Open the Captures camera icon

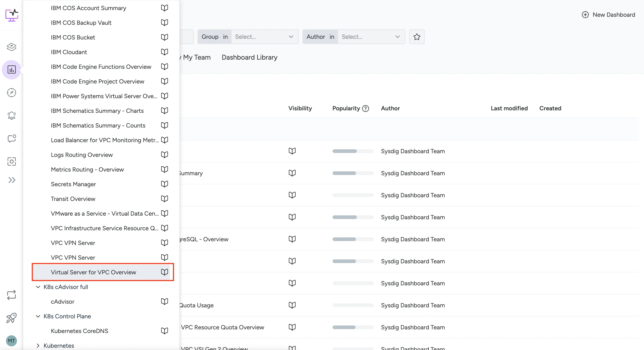coord(11,161)
